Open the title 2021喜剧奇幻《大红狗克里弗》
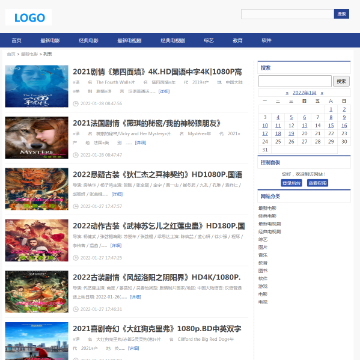The image size is (360, 360). coord(157,329)
